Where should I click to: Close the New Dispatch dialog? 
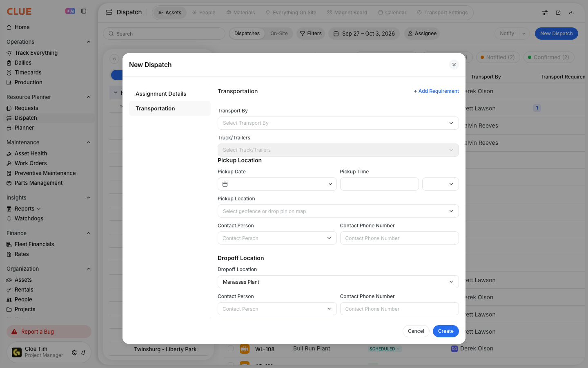click(454, 65)
